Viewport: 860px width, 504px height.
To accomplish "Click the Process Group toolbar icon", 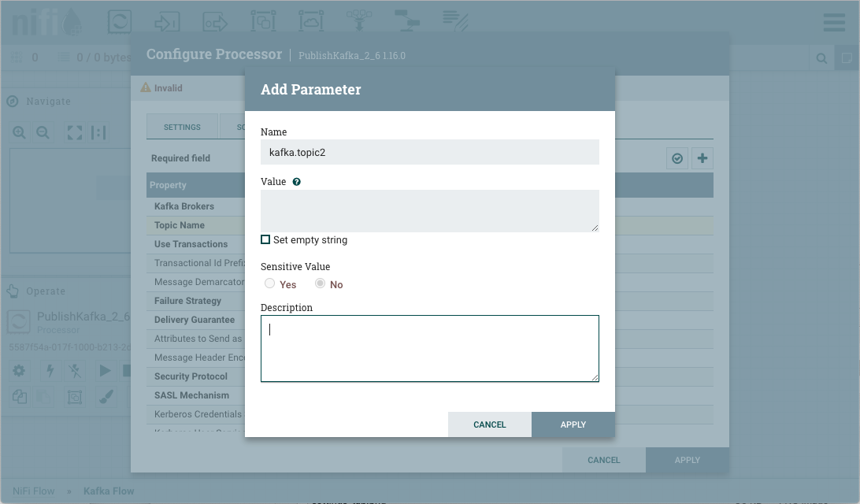I will [263, 22].
